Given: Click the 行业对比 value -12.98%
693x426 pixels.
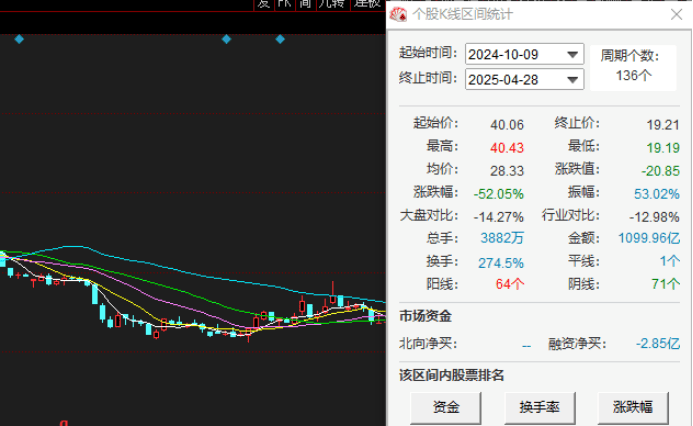Looking at the screenshot, I should point(655,217).
